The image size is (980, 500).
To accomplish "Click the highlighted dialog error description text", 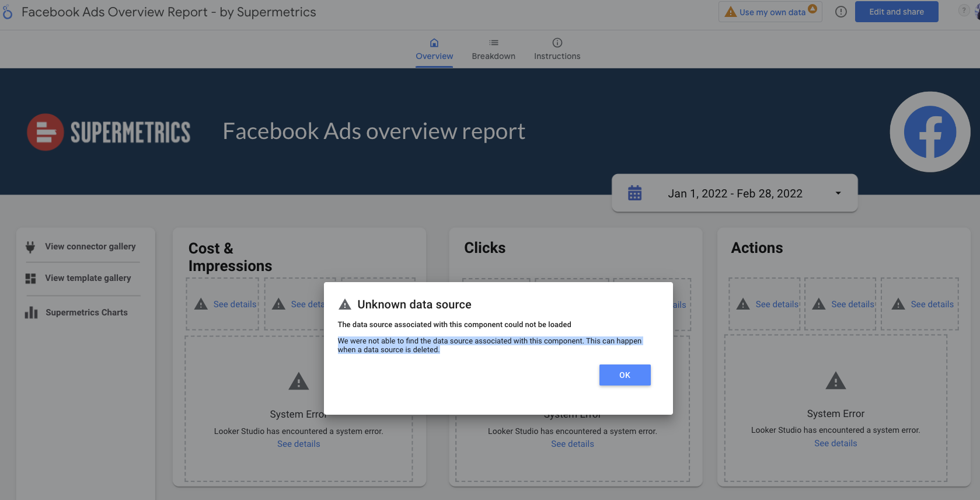I will [489, 345].
